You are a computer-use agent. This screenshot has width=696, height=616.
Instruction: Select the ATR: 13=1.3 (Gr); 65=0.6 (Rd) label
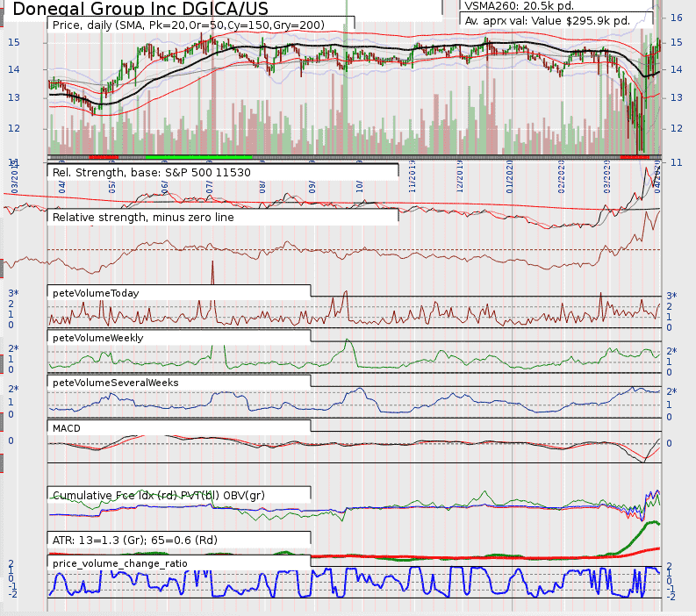point(135,540)
